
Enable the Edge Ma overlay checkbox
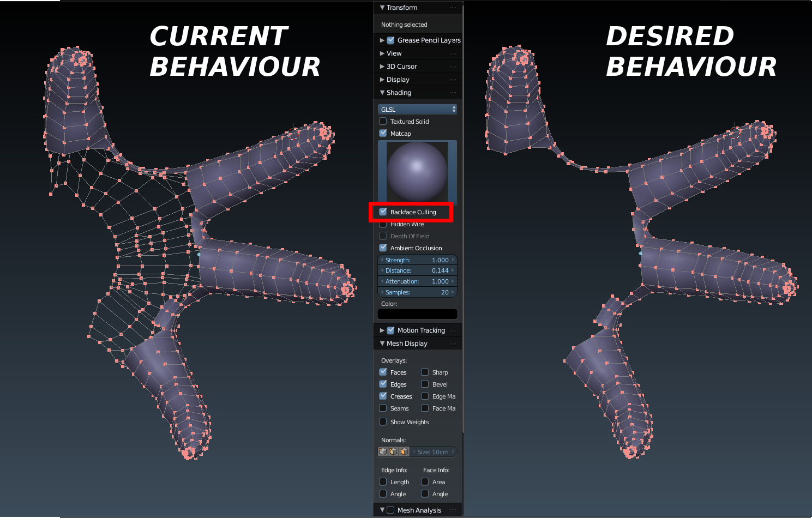[x=425, y=396]
